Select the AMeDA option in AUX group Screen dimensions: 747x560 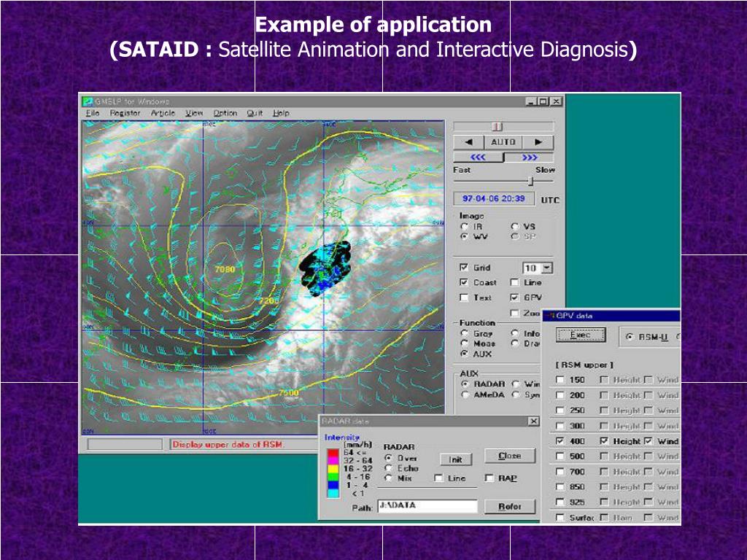click(465, 394)
